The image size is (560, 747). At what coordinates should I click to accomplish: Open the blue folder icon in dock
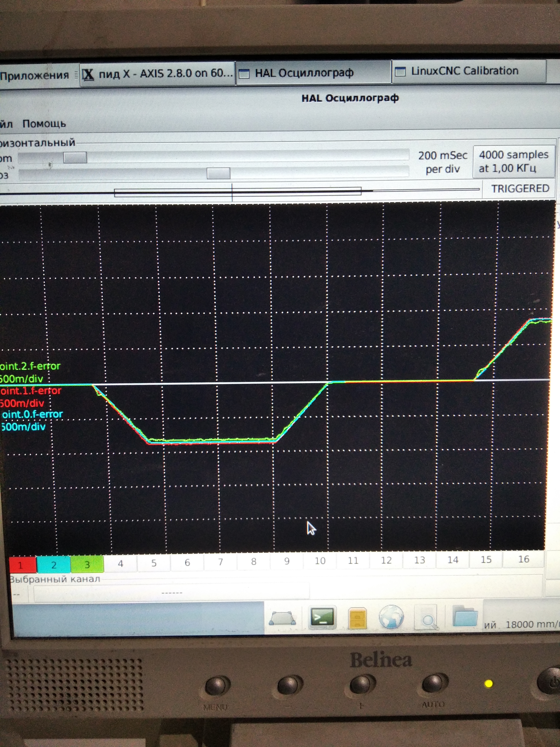coord(465,616)
